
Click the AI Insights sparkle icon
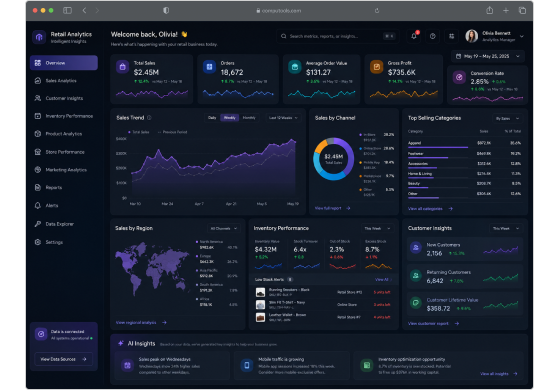tap(121, 343)
